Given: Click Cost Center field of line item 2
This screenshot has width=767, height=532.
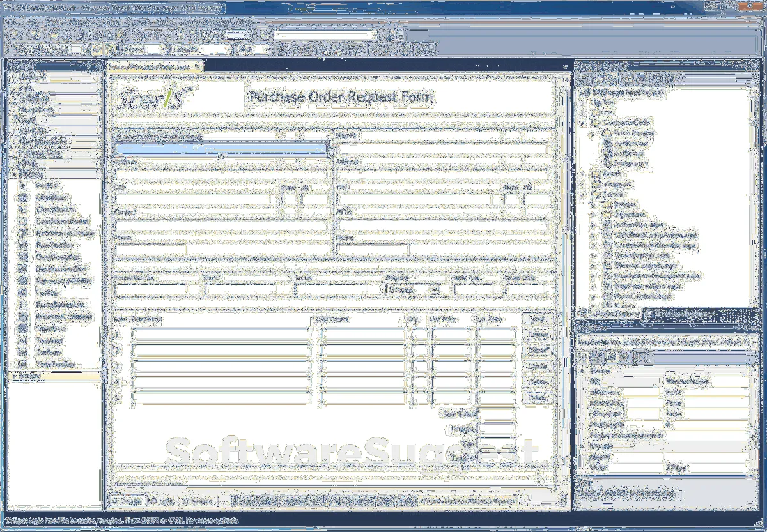Looking at the screenshot, I should click(363, 351).
